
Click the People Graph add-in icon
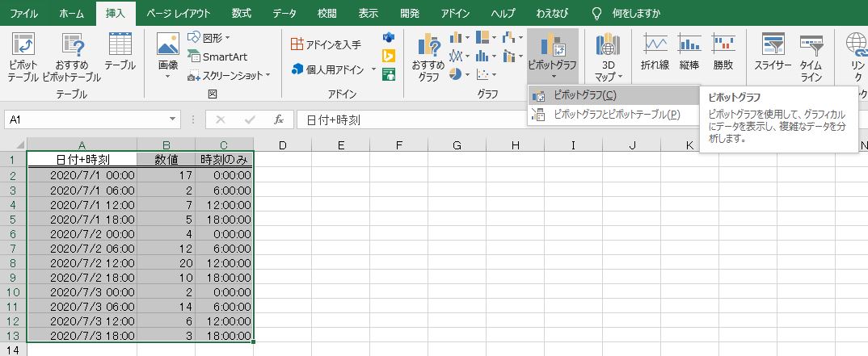[x=388, y=74]
